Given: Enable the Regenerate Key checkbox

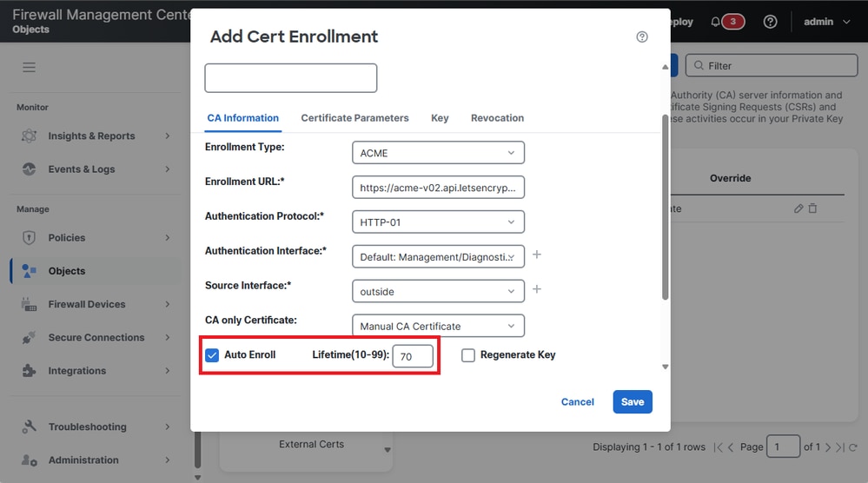Looking at the screenshot, I should click(x=468, y=354).
